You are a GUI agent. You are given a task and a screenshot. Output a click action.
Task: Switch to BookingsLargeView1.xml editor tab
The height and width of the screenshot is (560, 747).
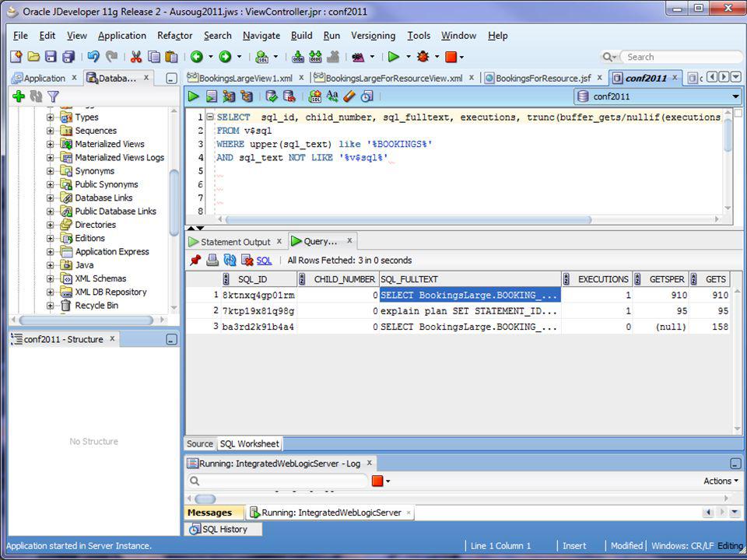(245, 78)
